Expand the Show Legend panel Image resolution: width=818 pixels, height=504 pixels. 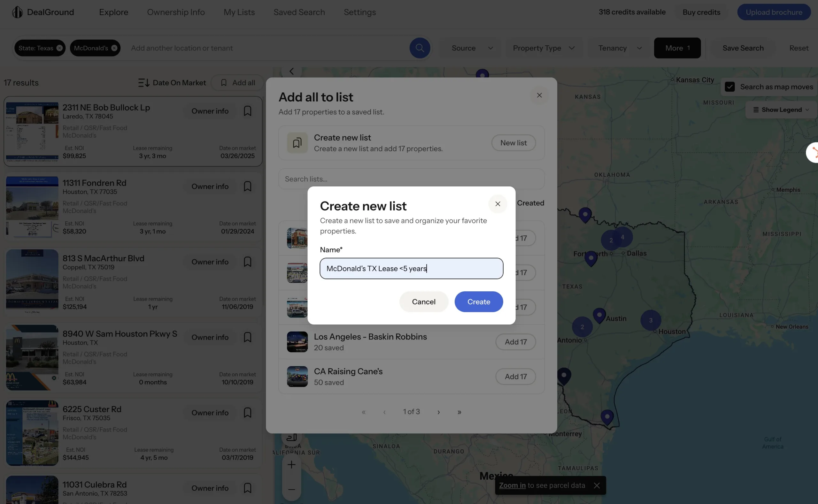click(x=781, y=110)
